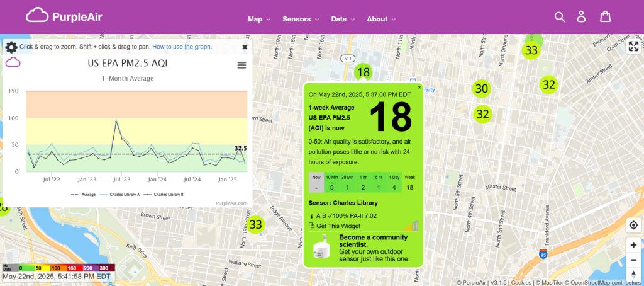Toggle the Average series in legend
This screenshot has height=286, width=644.
click(84, 195)
